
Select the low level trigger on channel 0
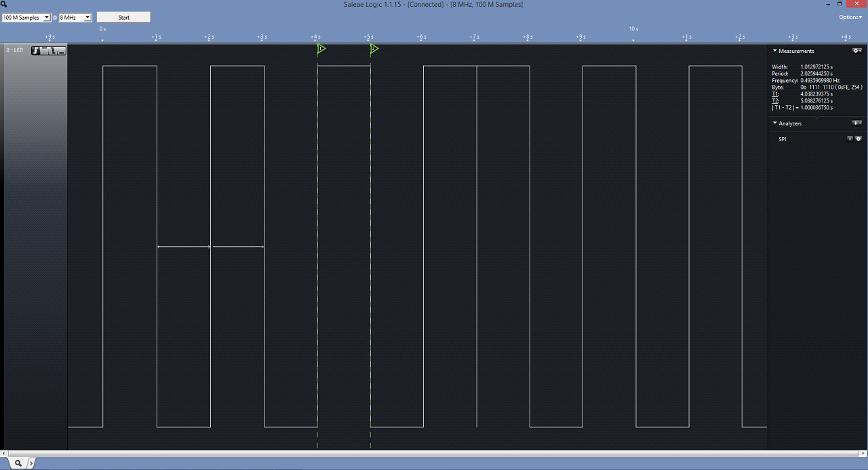[61, 51]
